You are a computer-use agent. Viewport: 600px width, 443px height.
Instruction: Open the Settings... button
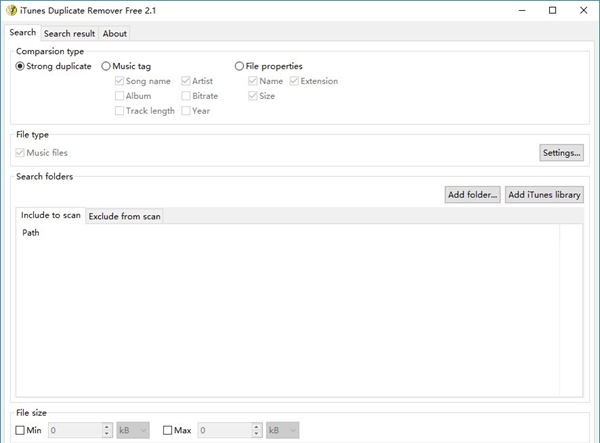point(561,153)
